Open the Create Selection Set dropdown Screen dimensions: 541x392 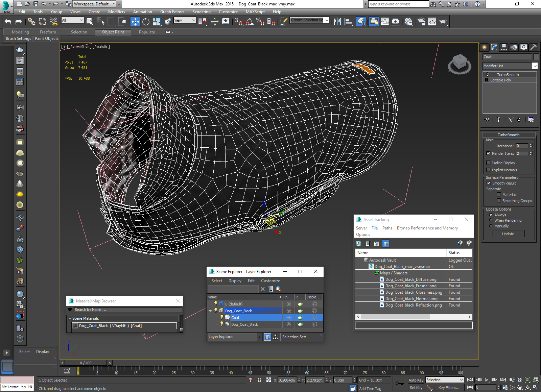(310, 20)
